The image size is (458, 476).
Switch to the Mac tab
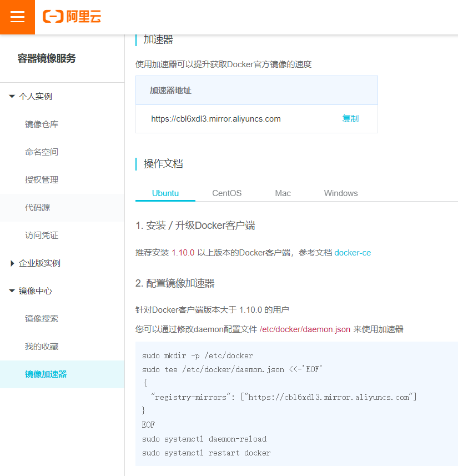(283, 193)
